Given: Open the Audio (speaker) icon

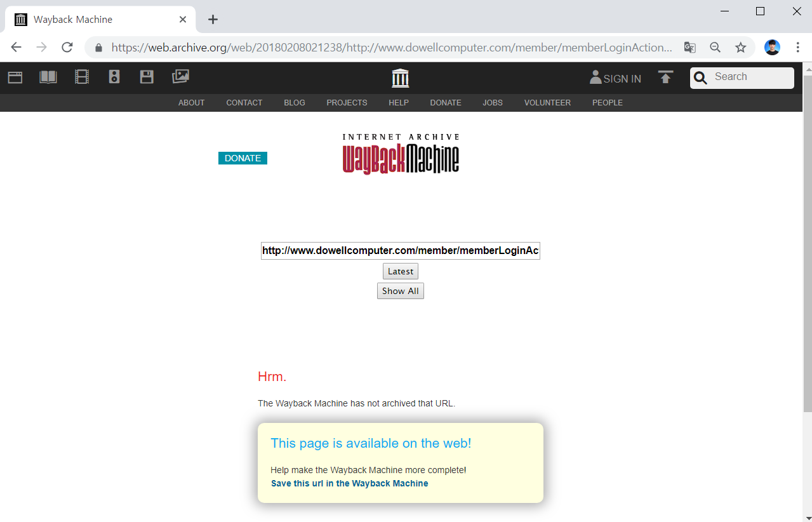Looking at the screenshot, I should [x=114, y=77].
